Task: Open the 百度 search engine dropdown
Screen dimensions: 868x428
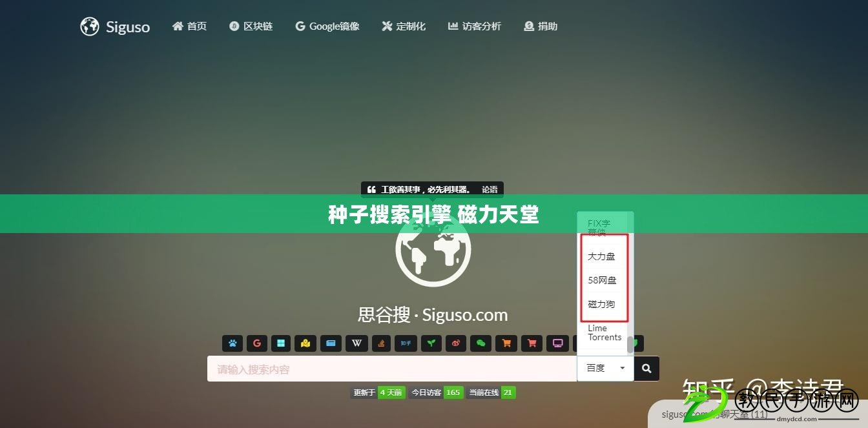Action: tap(605, 369)
